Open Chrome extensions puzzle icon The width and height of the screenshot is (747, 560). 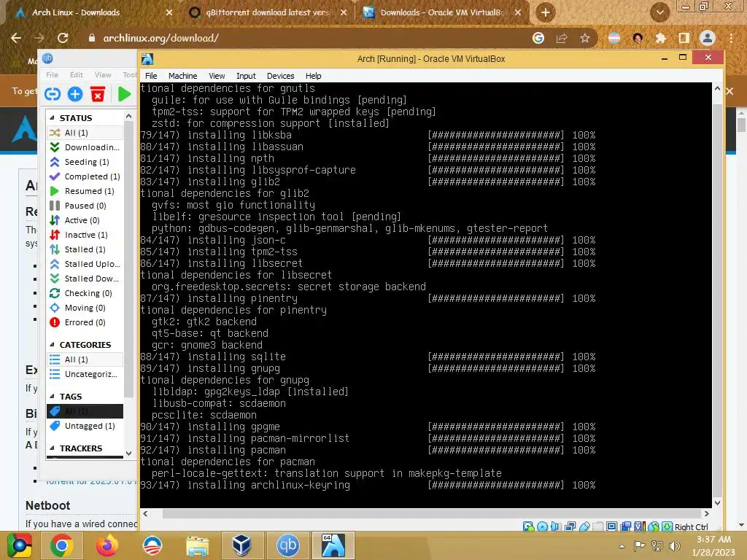tap(660, 38)
